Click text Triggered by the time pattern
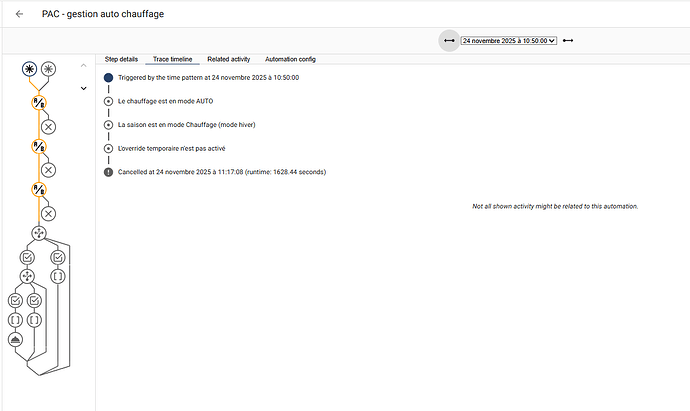 coord(209,77)
